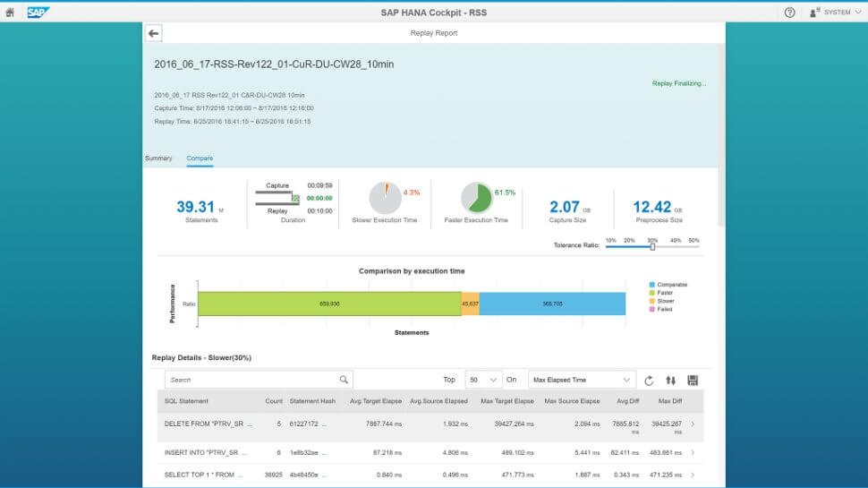Open details chevron for DELETE FROM row
Viewport: 868px width, 488px height.
pos(693,424)
